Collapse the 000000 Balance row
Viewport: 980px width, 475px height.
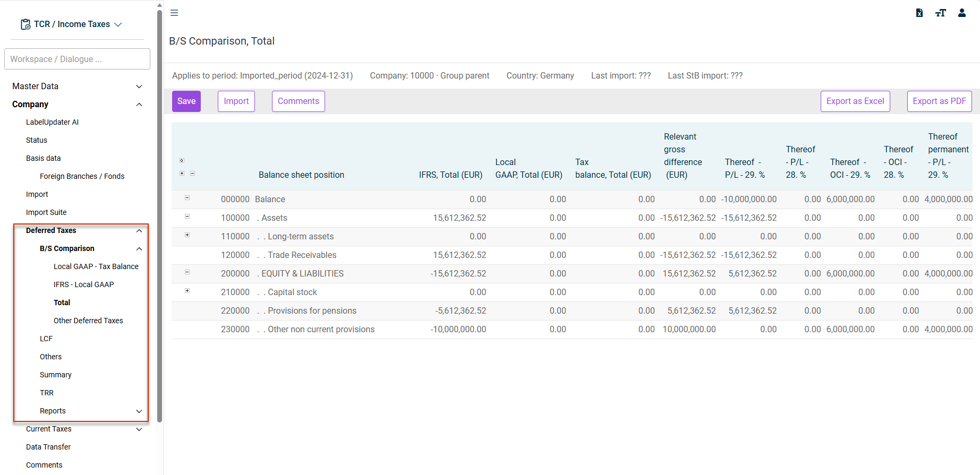(x=187, y=198)
